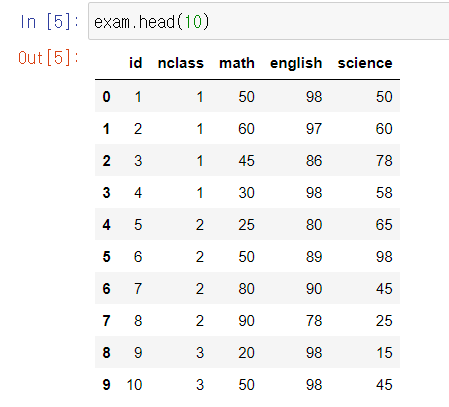The width and height of the screenshot is (449, 407).
Task: Select bold row index label 9
Action: coord(106,385)
